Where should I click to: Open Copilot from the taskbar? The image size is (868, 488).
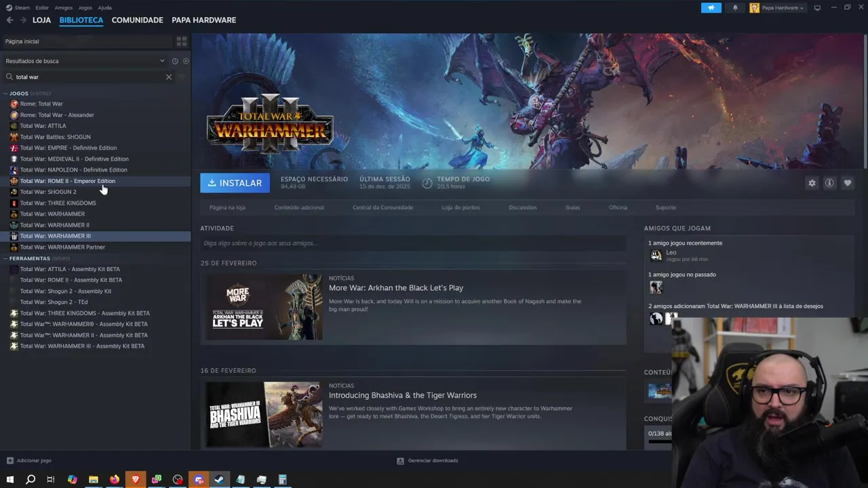point(73,480)
